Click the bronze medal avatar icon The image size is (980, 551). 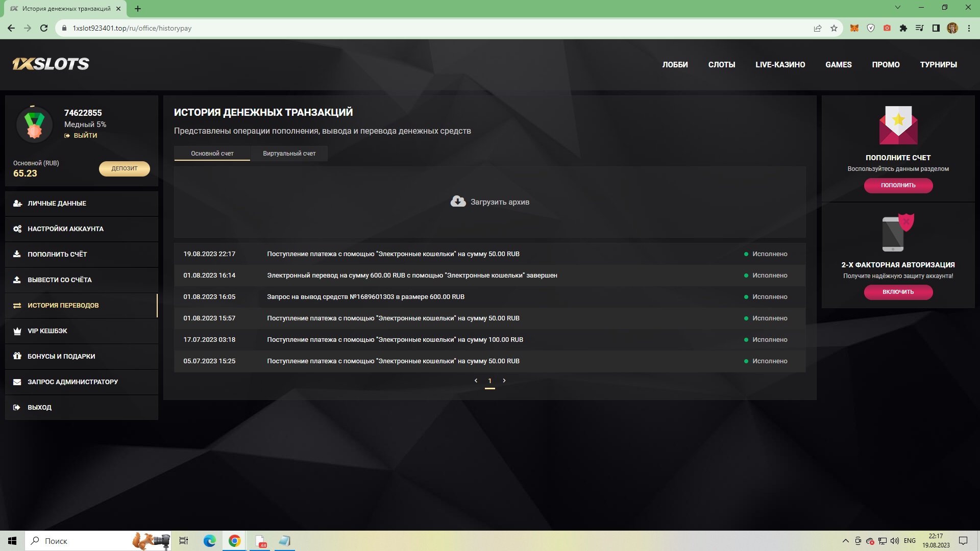tap(34, 125)
